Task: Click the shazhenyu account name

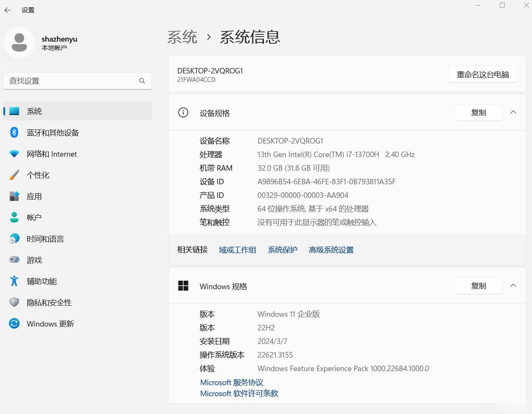Action: pos(59,39)
